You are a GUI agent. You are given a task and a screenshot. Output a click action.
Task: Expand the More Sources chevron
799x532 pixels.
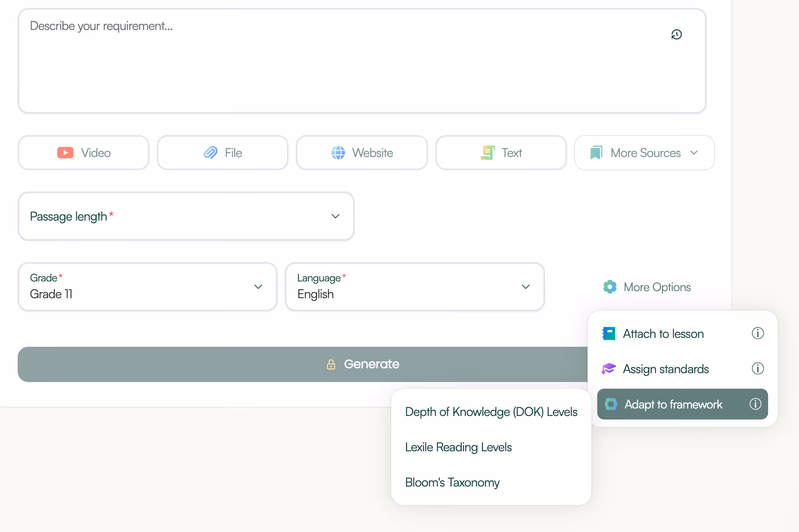pyautogui.click(x=694, y=153)
